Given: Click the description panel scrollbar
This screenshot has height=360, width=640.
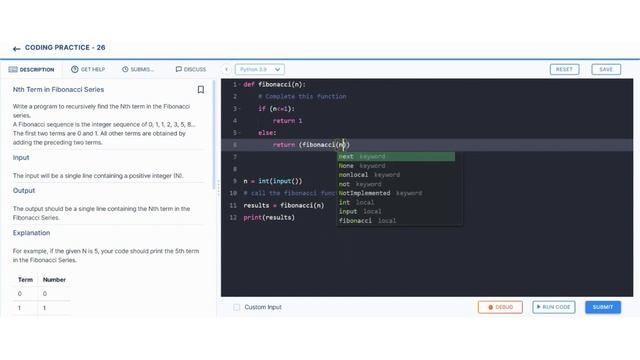Looking at the screenshot, I should (x=214, y=135).
